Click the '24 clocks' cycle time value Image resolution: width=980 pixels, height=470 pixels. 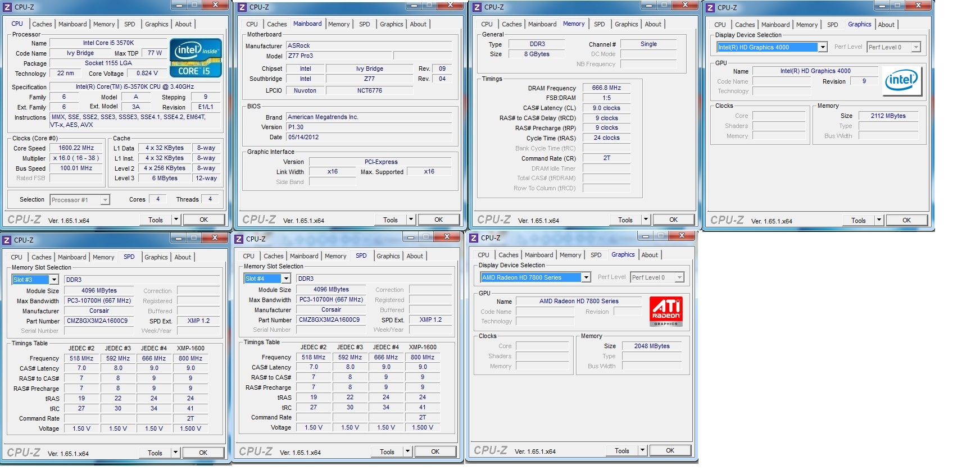tap(606, 138)
